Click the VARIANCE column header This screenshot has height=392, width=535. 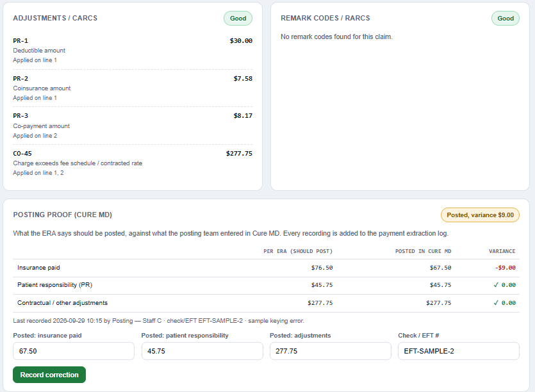point(502,251)
